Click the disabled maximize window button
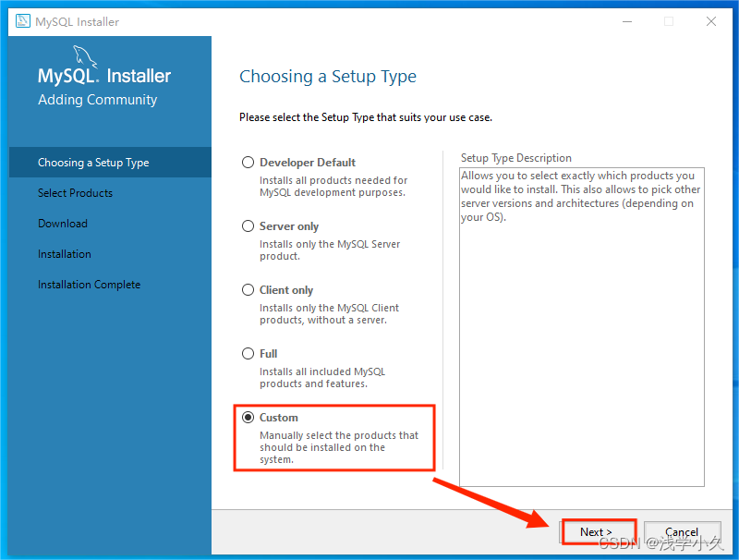This screenshot has height=560, width=739. (669, 21)
